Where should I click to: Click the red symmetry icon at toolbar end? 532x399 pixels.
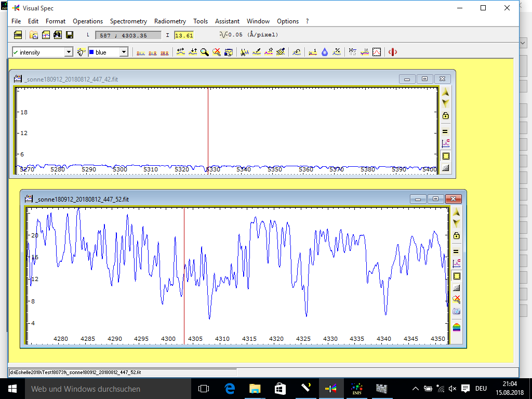click(x=393, y=52)
